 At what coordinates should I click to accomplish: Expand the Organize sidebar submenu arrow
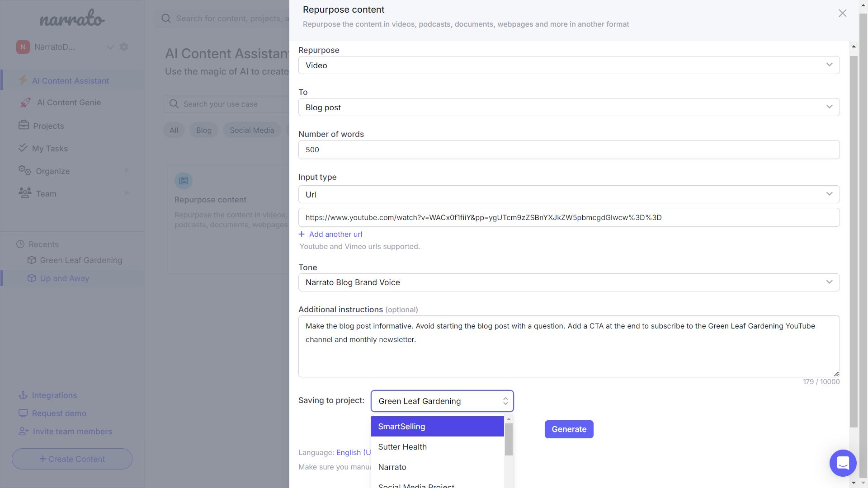click(x=127, y=170)
